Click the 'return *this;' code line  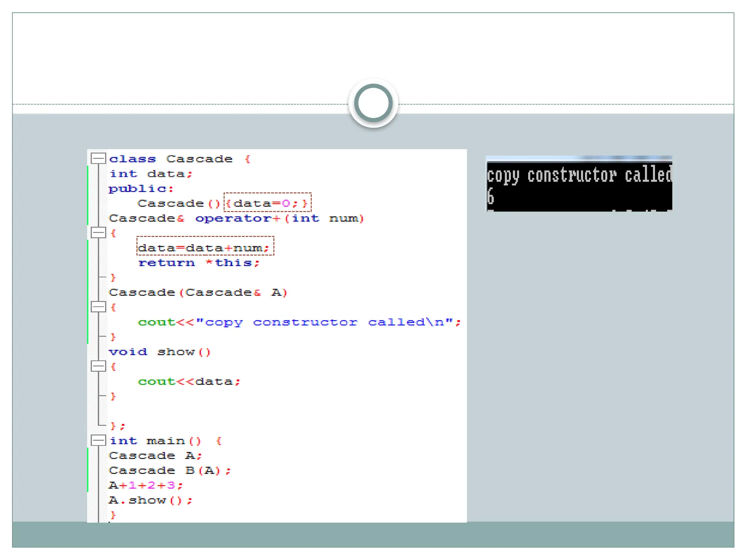pyautogui.click(x=199, y=263)
